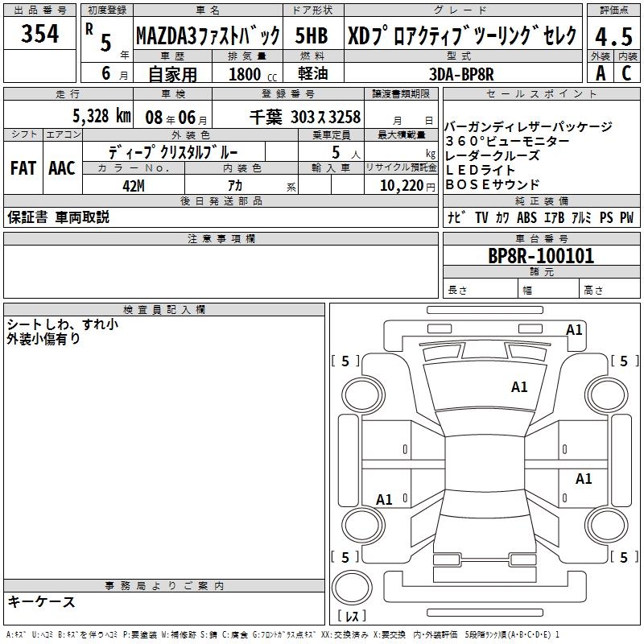The height and width of the screenshot is (644, 644).
Task: Click the empty 注意事項欄 notes box
Action: tap(221, 271)
